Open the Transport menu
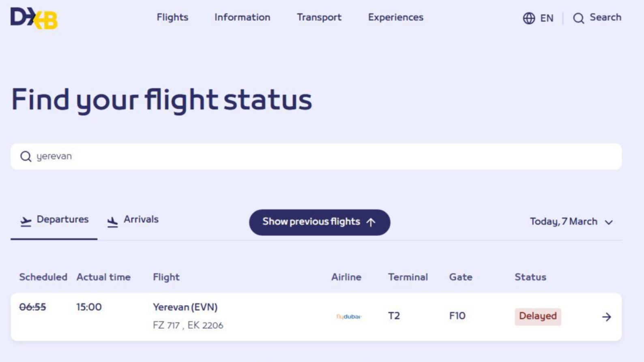 [319, 17]
